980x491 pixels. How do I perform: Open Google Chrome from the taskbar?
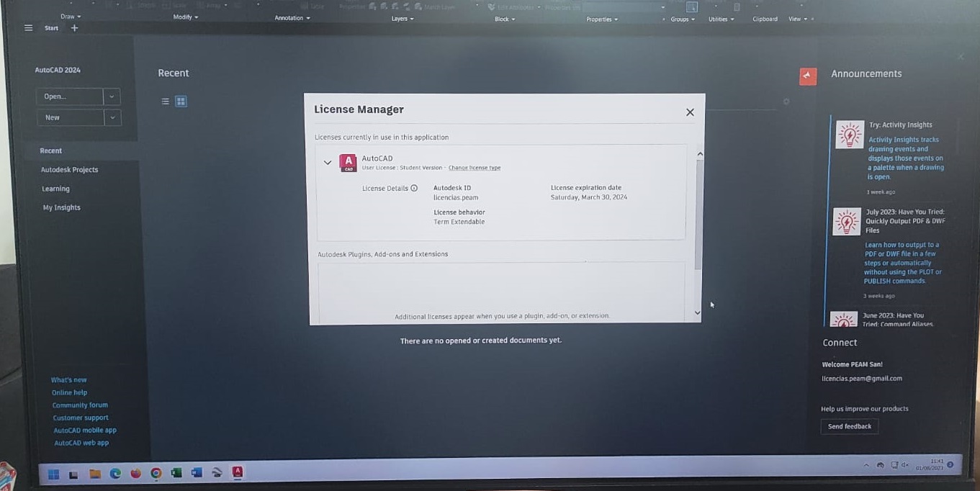click(x=156, y=474)
